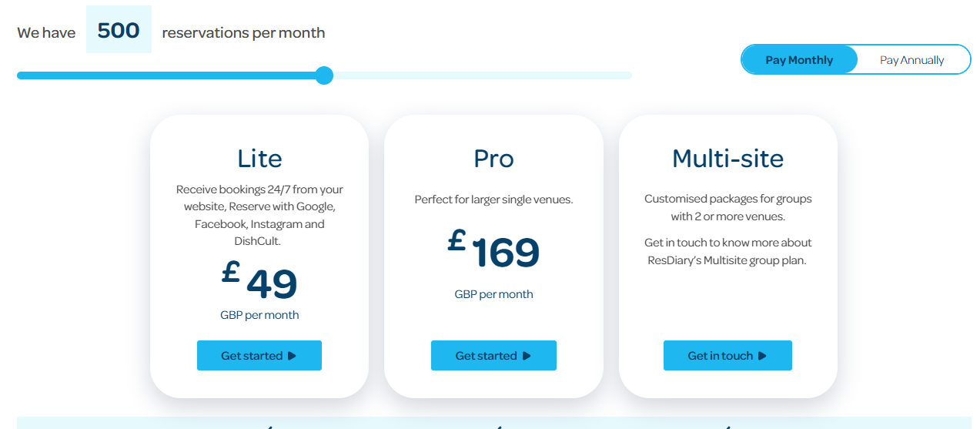Image resolution: width=980 pixels, height=429 pixels.
Task: Click the £ symbol beside the 49 price
Action: [230, 272]
